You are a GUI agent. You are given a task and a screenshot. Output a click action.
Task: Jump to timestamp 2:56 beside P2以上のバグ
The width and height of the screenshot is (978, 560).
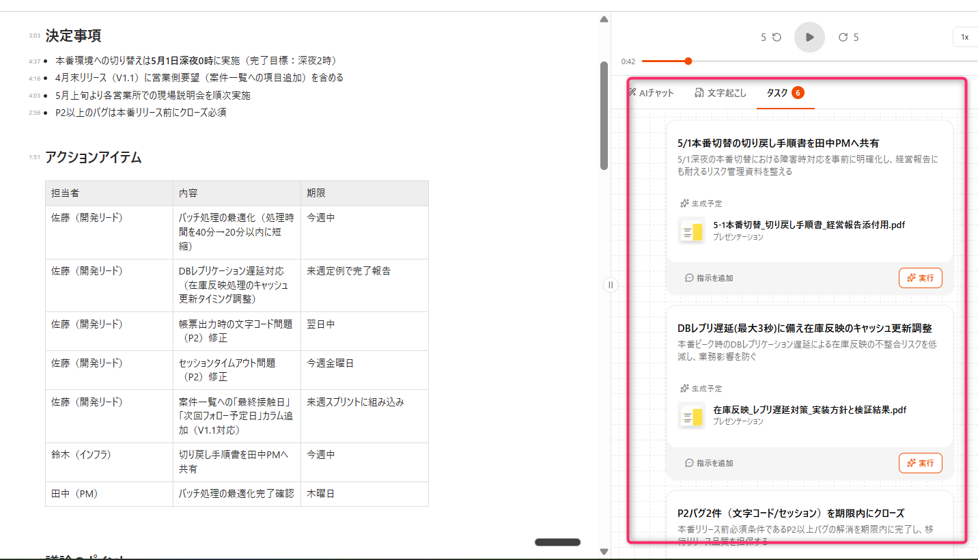point(34,113)
